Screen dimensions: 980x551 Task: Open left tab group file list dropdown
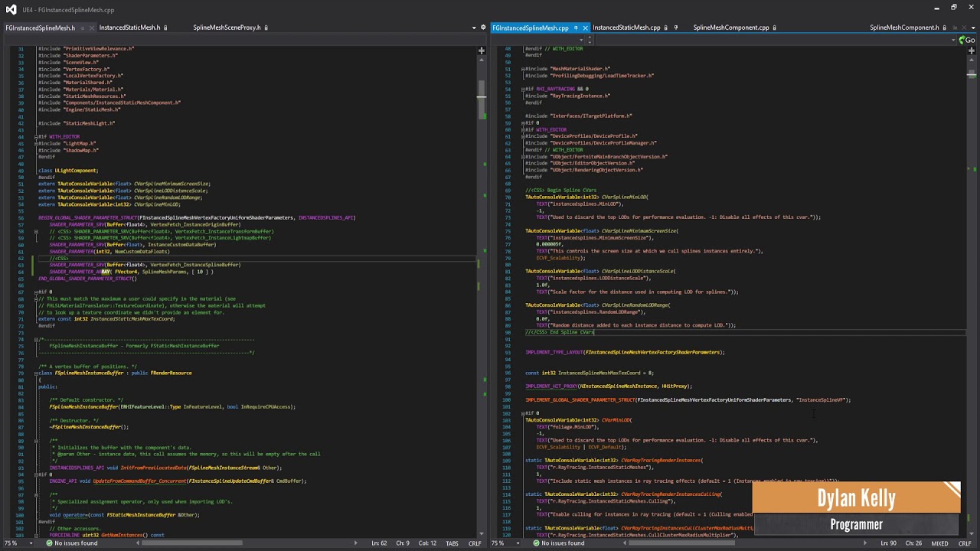coord(474,28)
